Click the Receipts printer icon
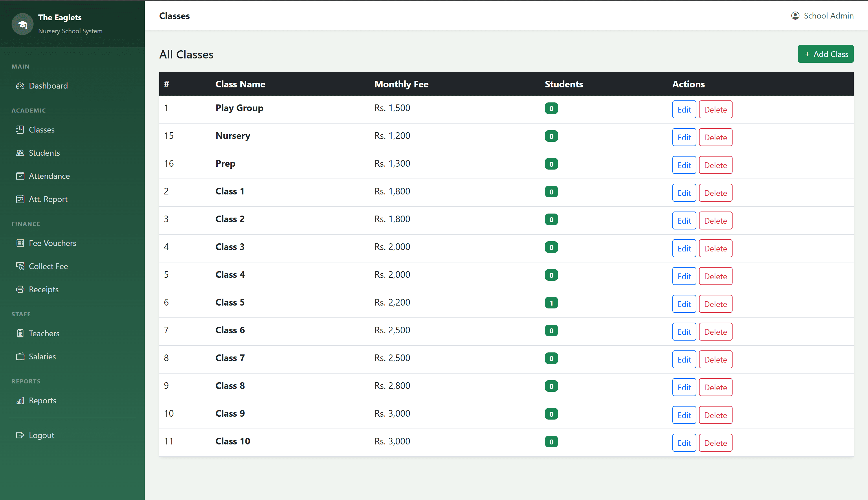 pyautogui.click(x=20, y=289)
